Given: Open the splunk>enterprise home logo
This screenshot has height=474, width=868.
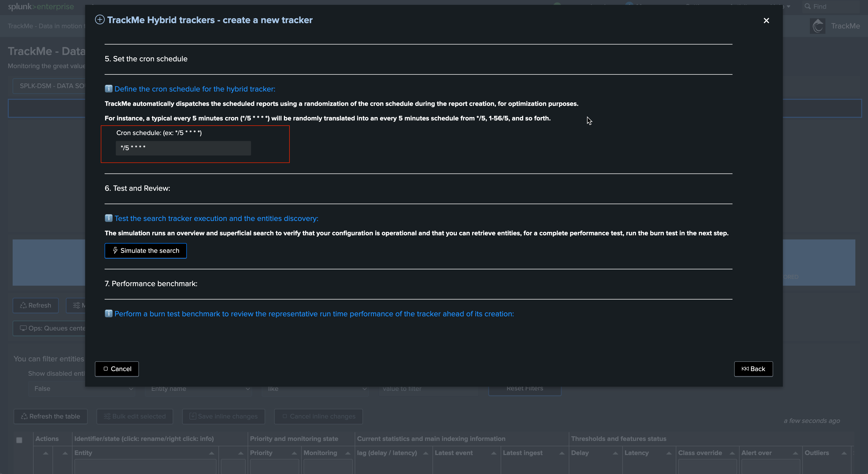Looking at the screenshot, I should (41, 6).
